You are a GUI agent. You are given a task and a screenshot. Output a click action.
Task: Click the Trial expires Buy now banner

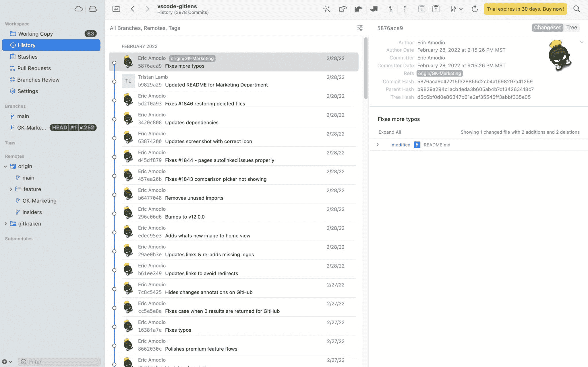pyautogui.click(x=525, y=9)
